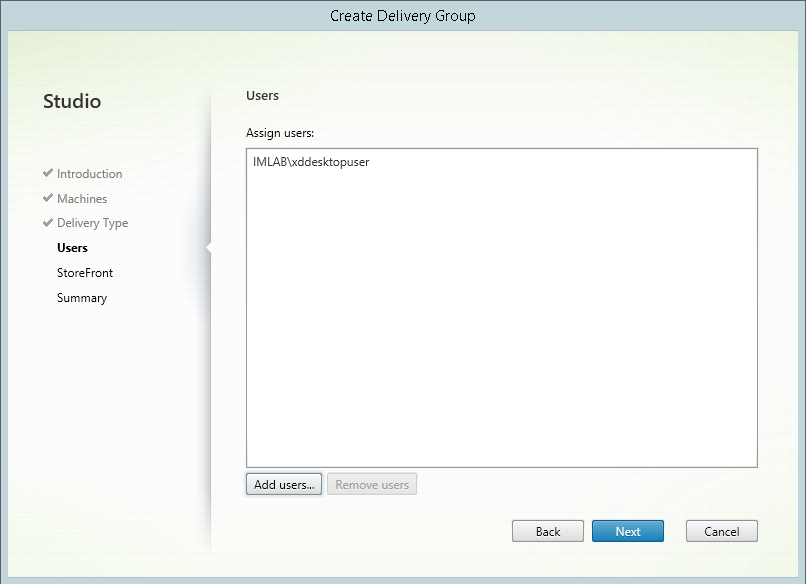806x584 pixels.
Task: Click the checkmark icon beside Machines
Action: (x=46, y=198)
